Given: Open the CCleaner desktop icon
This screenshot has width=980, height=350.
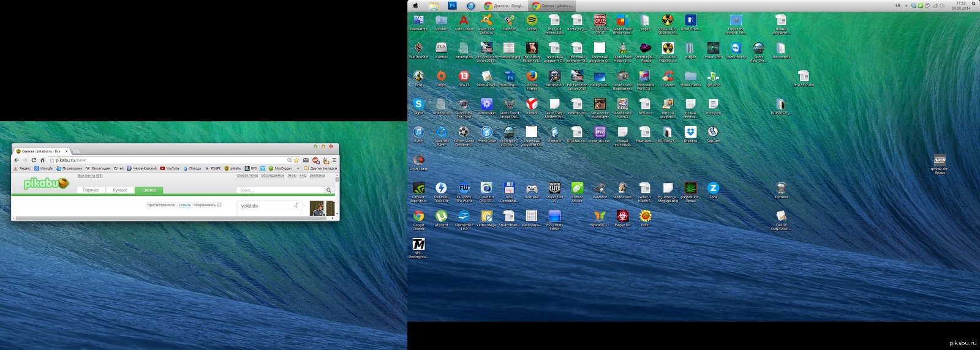Looking at the screenshot, I should click(668, 78).
